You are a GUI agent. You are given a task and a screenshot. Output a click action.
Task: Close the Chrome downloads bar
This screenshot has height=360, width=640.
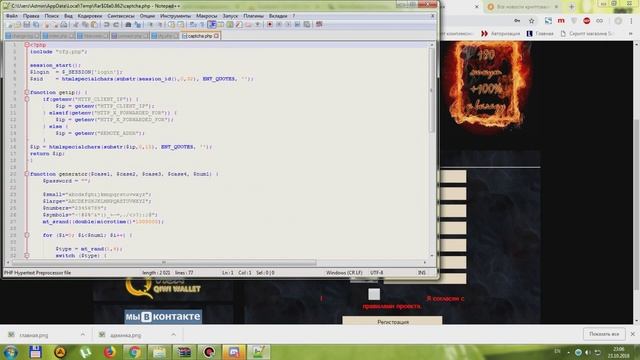[633, 334]
